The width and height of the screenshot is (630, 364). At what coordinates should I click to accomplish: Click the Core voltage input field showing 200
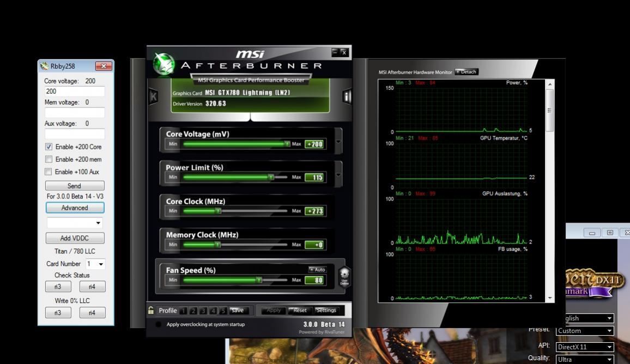point(75,91)
